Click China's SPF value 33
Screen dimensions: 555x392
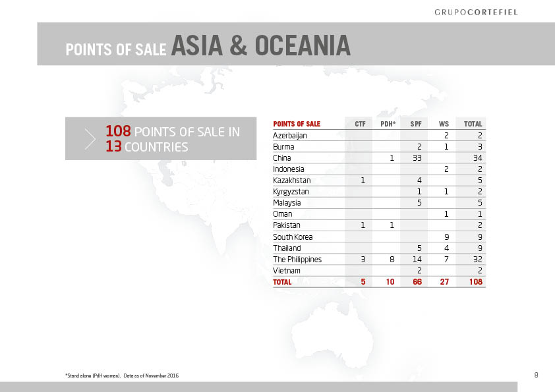pos(417,158)
